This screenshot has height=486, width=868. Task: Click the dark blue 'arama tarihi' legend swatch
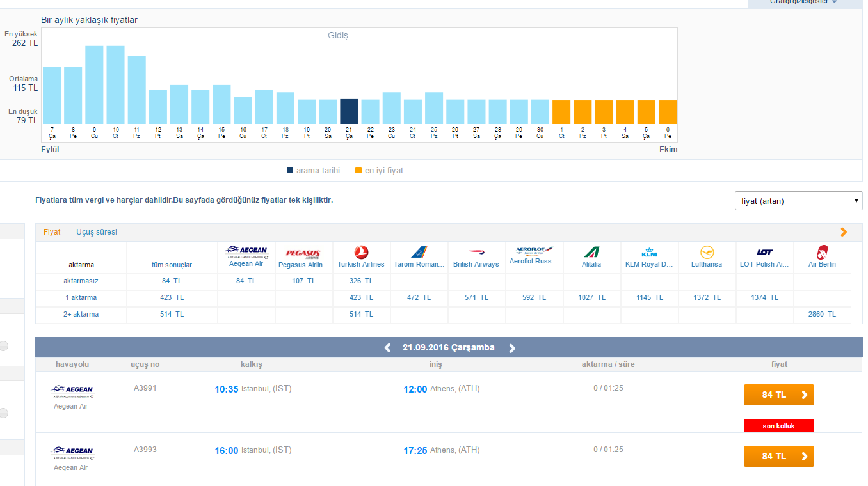[x=290, y=171]
